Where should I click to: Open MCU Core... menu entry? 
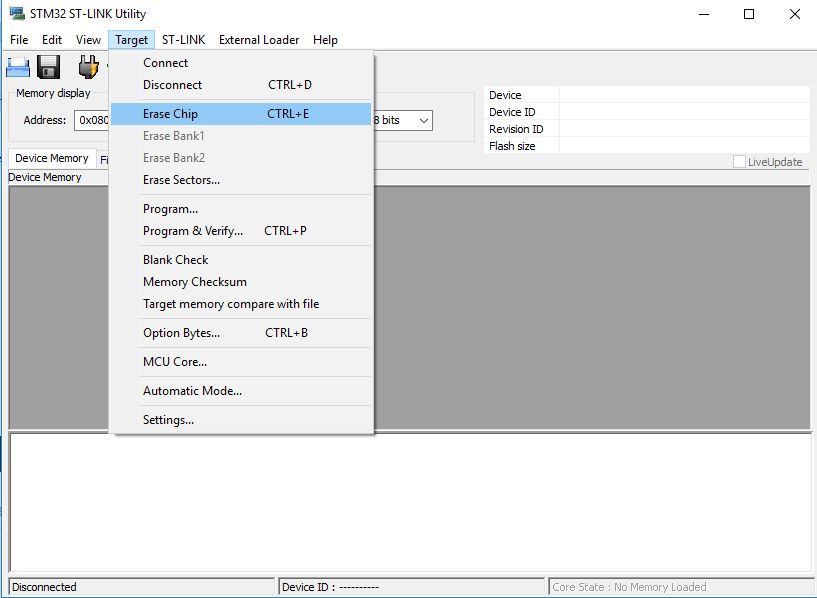[241, 362]
